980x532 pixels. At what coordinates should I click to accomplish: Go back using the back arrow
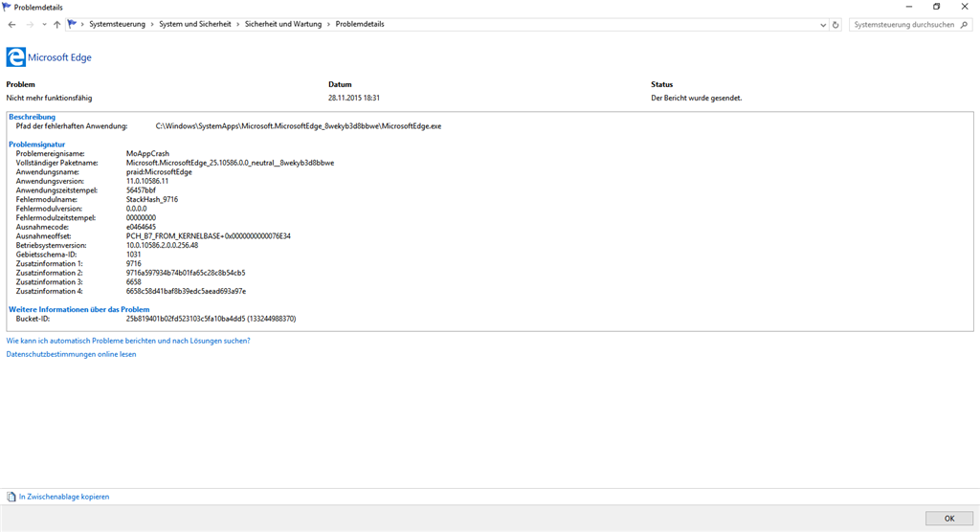(x=11, y=24)
